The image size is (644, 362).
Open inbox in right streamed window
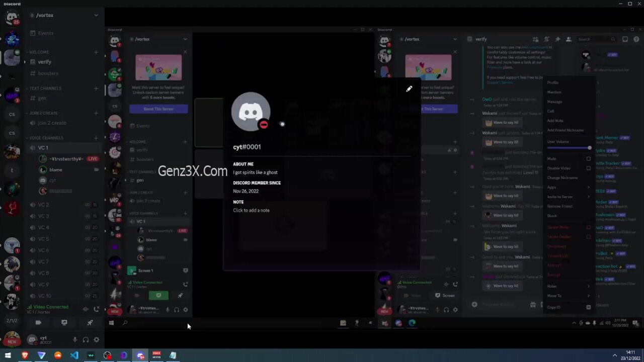625,39
